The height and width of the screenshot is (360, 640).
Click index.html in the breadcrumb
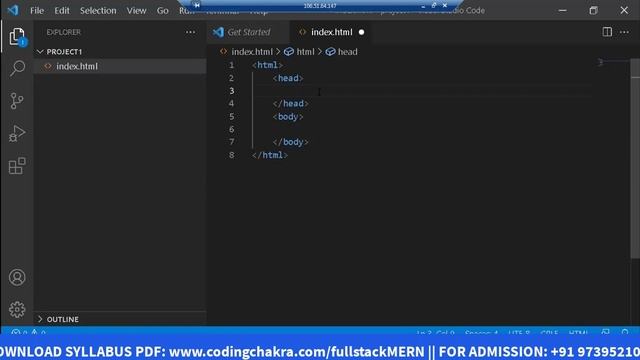[x=251, y=52]
